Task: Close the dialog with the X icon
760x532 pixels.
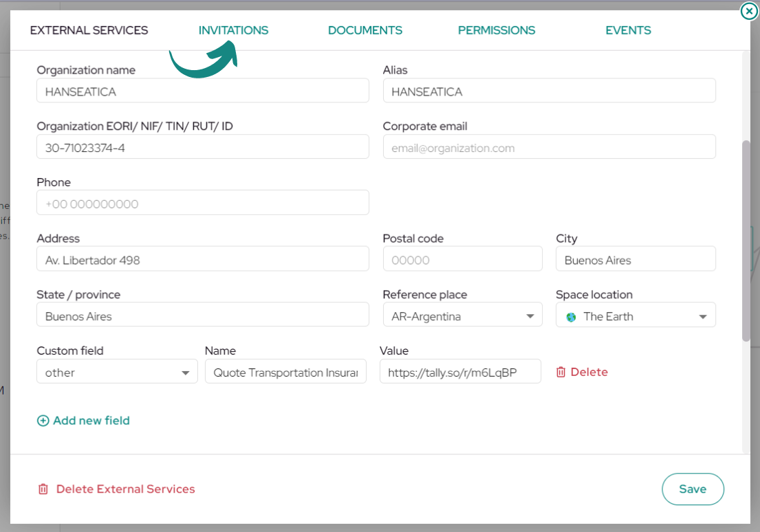Action: pyautogui.click(x=749, y=11)
